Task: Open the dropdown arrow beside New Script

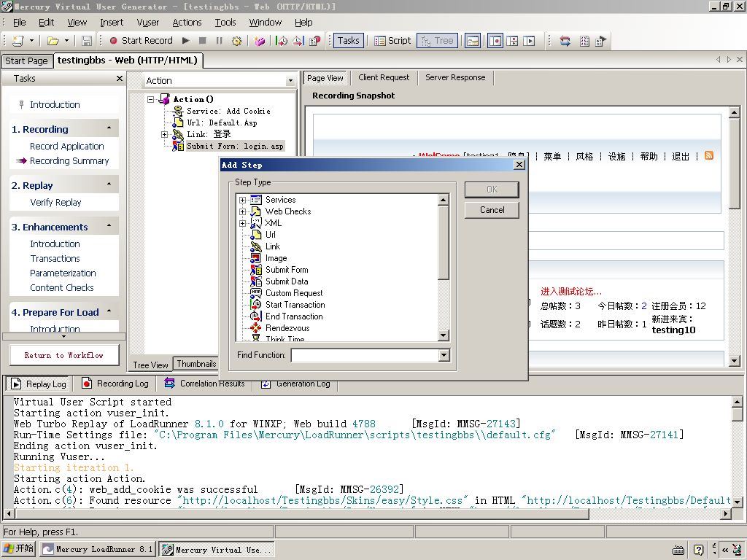Action: click(x=31, y=41)
